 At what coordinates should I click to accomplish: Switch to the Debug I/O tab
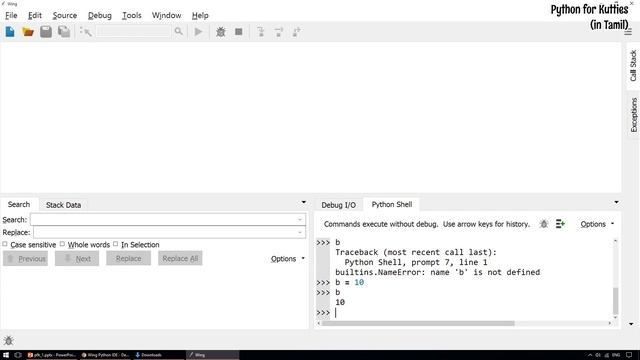338,205
